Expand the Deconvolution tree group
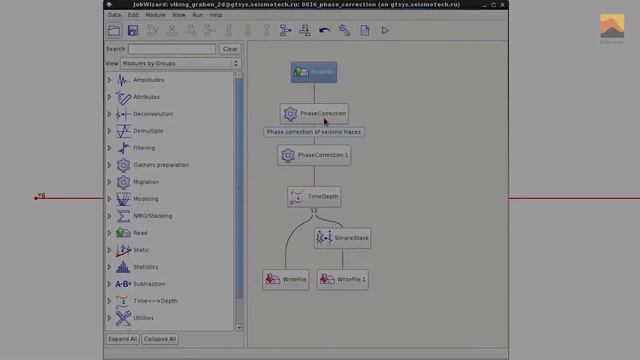Viewport: 640px width, 360px height. 109,114
